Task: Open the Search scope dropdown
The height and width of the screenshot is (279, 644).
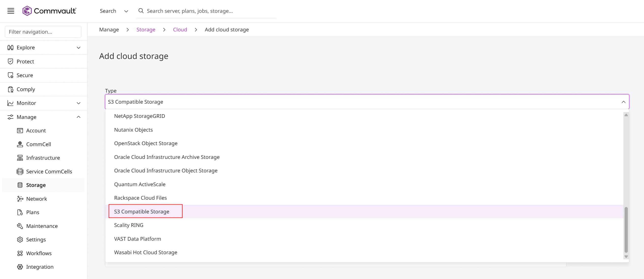Action: coord(114,11)
